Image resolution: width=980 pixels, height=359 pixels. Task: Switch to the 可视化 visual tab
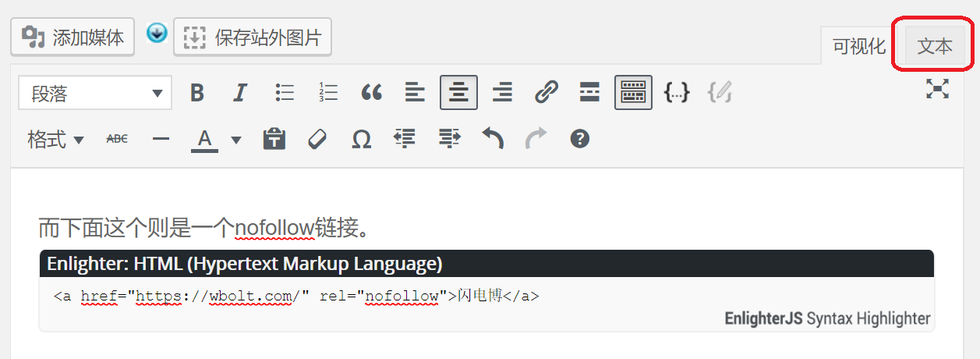click(x=859, y=47)
